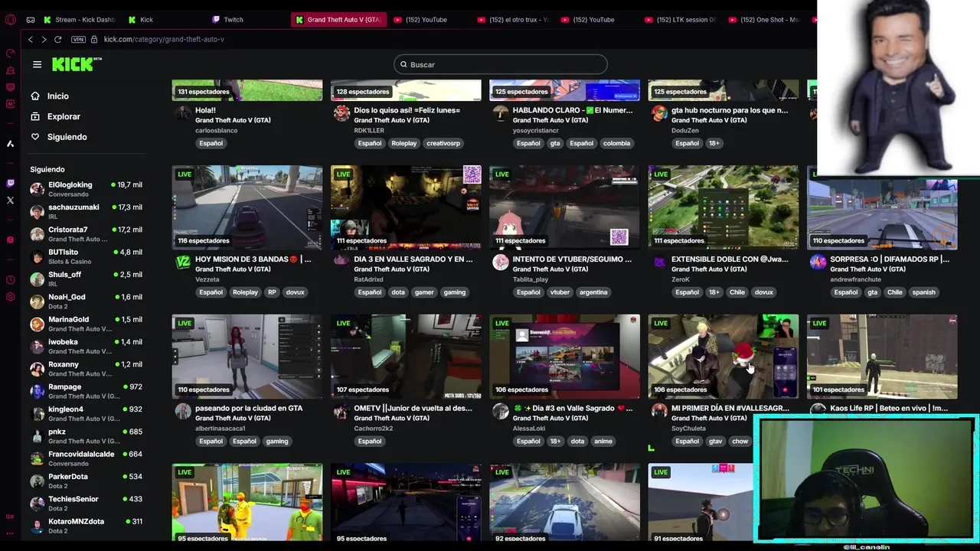Open paseando por la ciudad stream thumbnail

(x=247, y=357)
